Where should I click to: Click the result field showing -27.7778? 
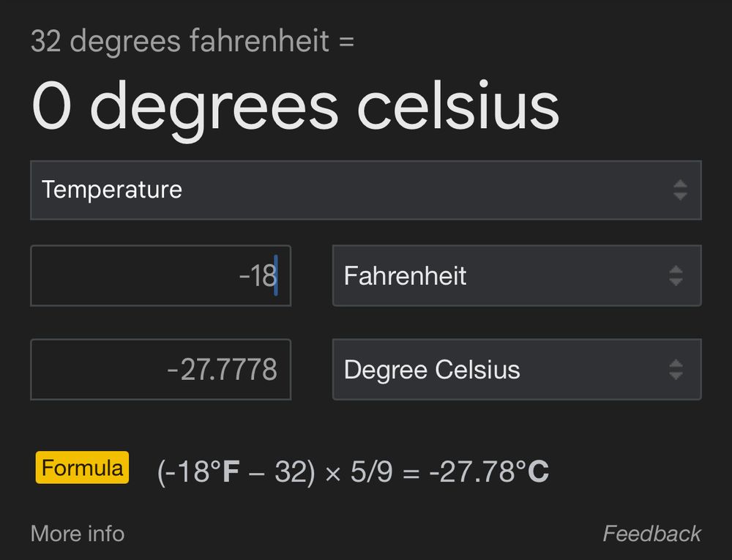160,370
